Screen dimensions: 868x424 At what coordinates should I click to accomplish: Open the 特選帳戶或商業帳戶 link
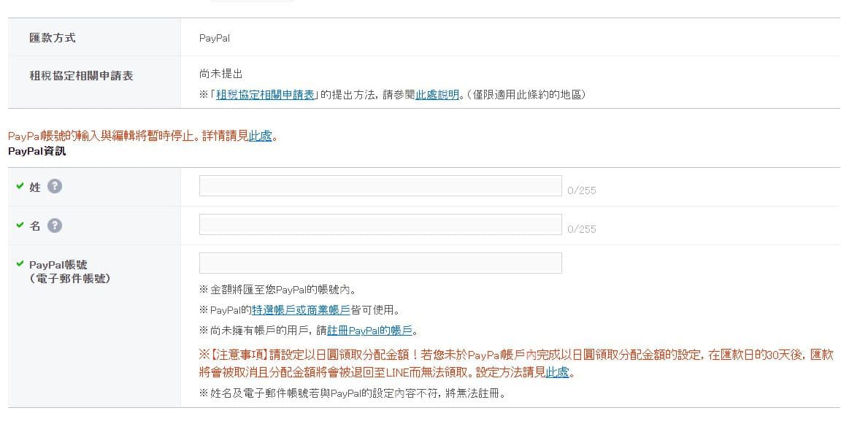[x=302, y=310]
